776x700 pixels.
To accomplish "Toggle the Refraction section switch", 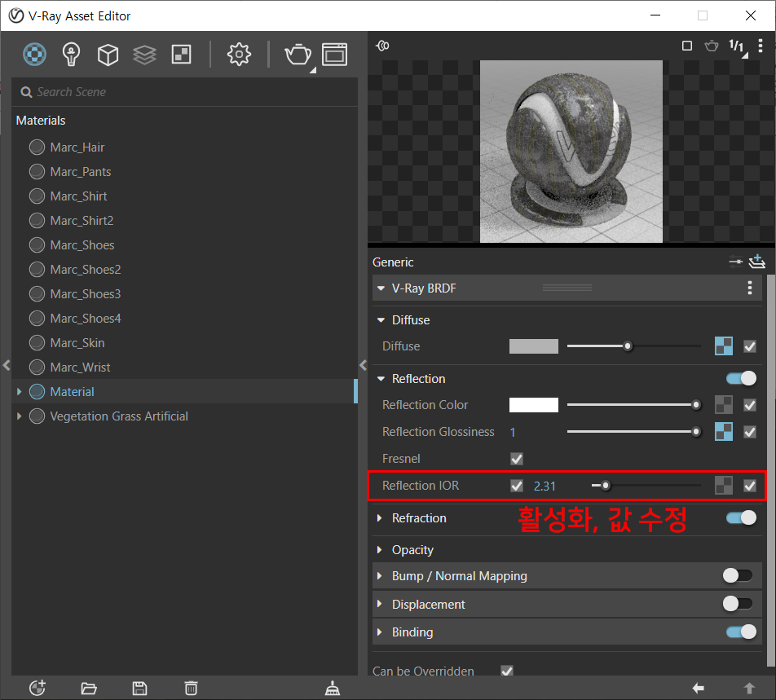I will [742, 518].
